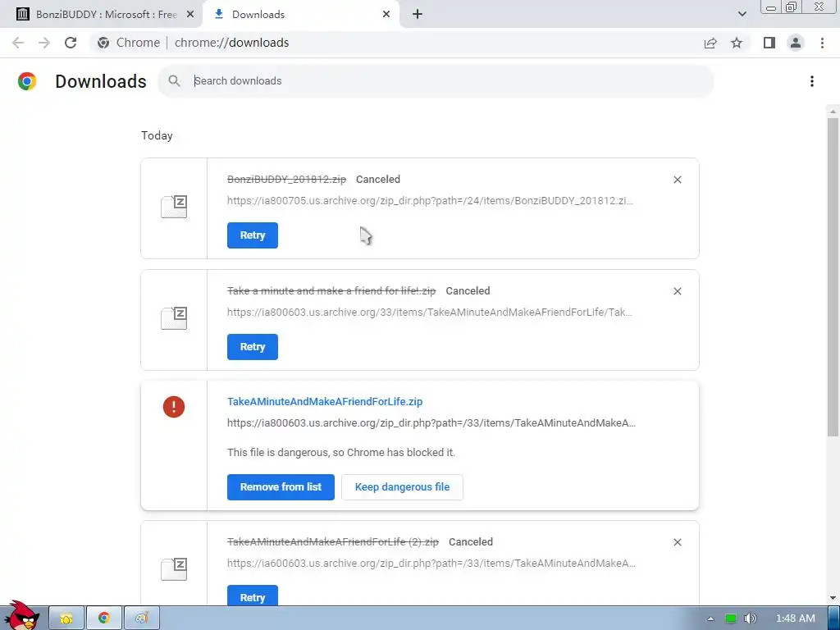The width and height of the screenshot is (840, 630).
Task: Switch to the BonziBUDDY Microsoft tab
Action: [x=101, y=15]
